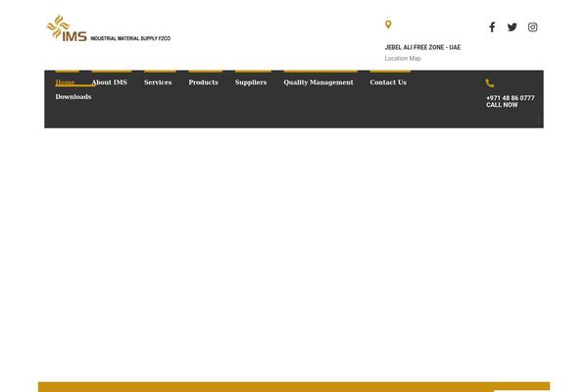The width and height of the screenshot is (588, 392).
Task: Click the INDUSTRIAL MATERIAL SUPPLY FZCO text
Action: click(130, 38)
